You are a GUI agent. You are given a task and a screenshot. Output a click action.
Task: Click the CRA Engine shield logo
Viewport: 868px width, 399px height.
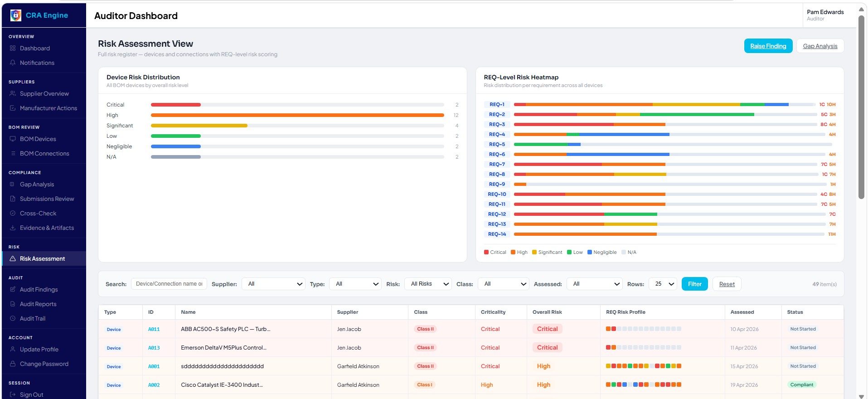15,15
